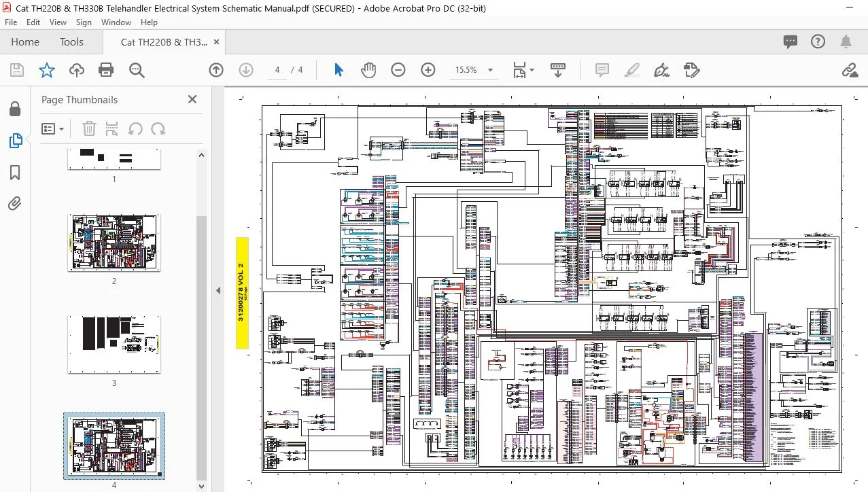Zoom in with plus button
Screen dimensions: 868x492
[428, 70]
